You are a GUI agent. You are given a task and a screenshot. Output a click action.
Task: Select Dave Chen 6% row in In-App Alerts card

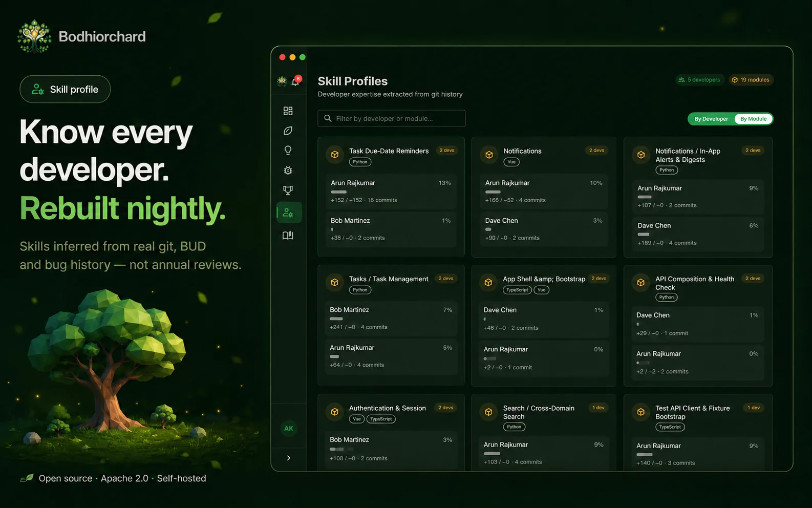point(698,234)
